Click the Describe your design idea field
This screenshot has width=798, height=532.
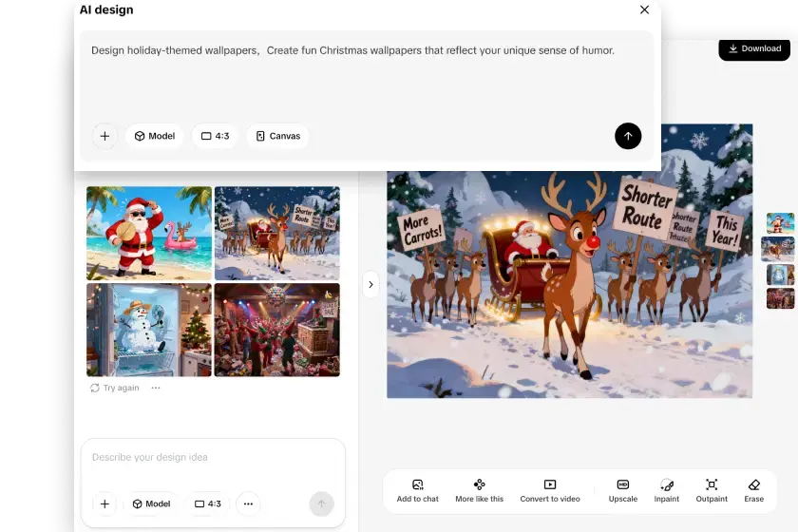tap(213, 457)
